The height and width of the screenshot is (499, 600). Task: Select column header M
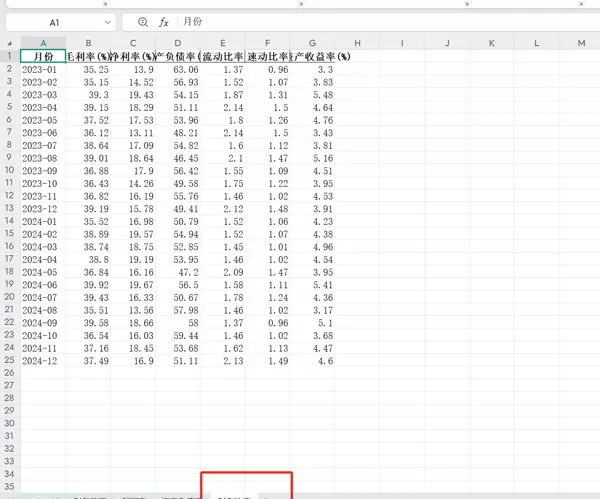click(581, 42)
